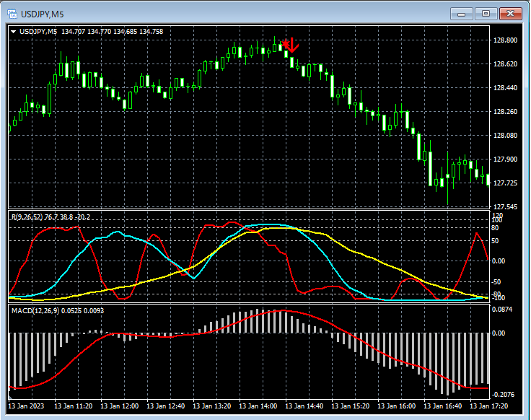The width and height of the screenshot is (531, 420).
Task: Click the 127.545 price scale label
Action: [x=506, y=207]
